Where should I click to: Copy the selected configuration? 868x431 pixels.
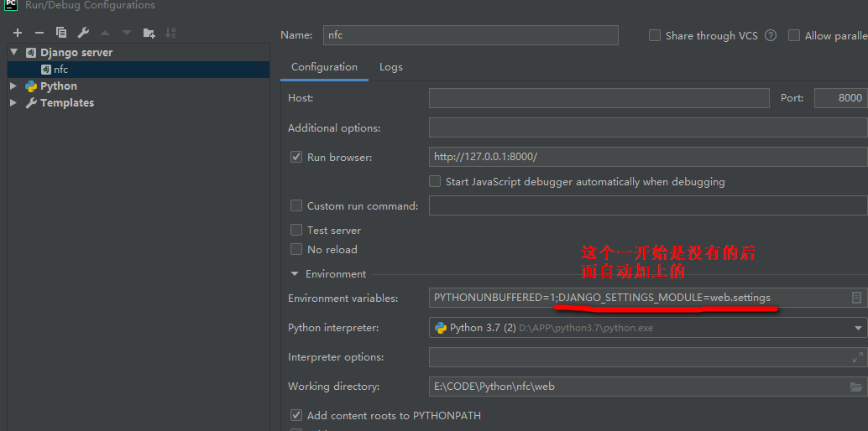point(61,33)
